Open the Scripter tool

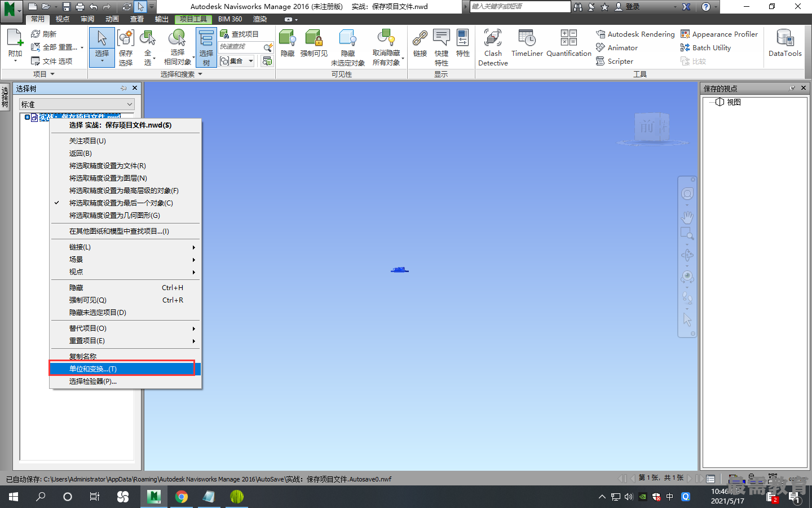coord(615,61)
